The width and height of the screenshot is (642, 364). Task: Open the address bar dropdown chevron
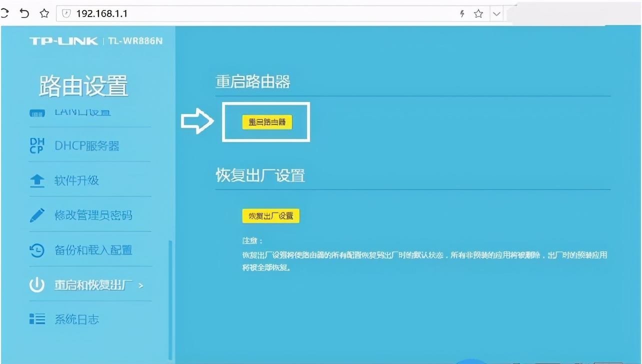[x=496, y=14]
